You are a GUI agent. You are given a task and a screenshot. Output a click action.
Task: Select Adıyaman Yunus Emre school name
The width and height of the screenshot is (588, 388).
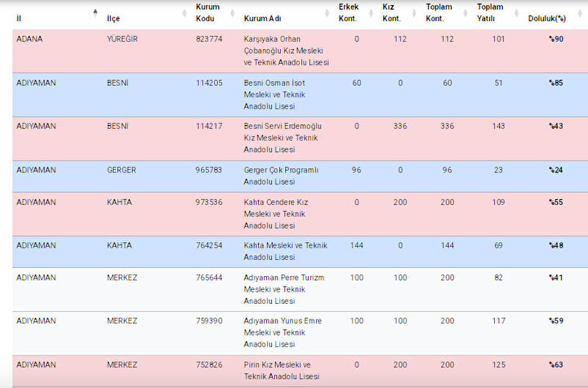283,332
